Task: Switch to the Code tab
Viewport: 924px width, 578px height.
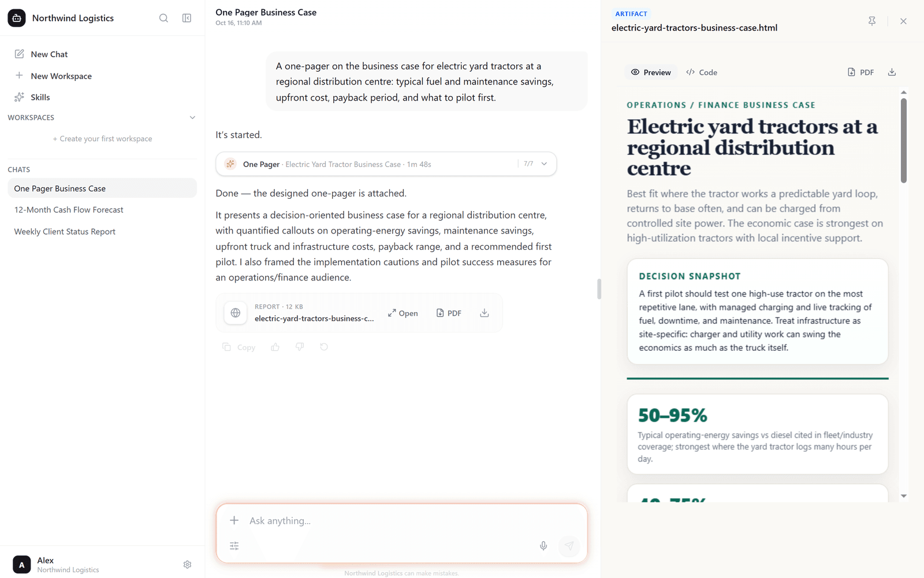Action: pos(702,72)
